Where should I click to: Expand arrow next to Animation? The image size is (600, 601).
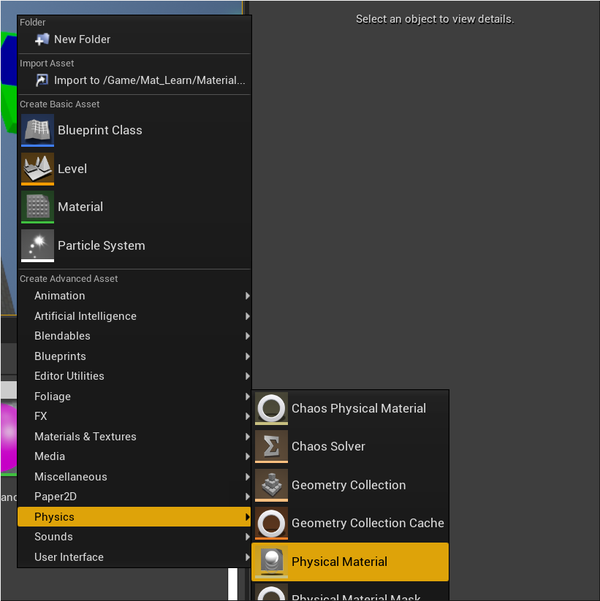coord(247,296)
